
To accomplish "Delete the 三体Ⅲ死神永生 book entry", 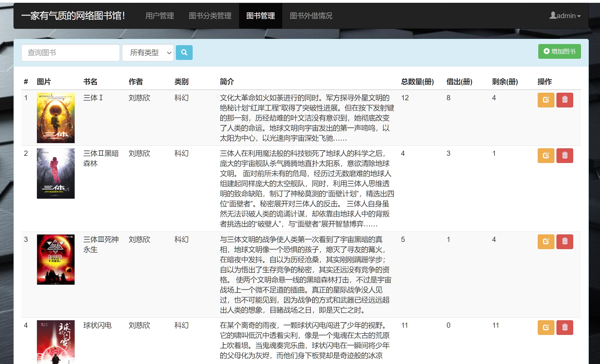I will coord(565,241).
